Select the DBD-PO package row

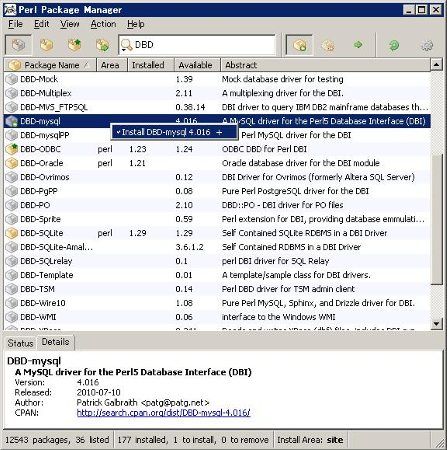point(217,205)
